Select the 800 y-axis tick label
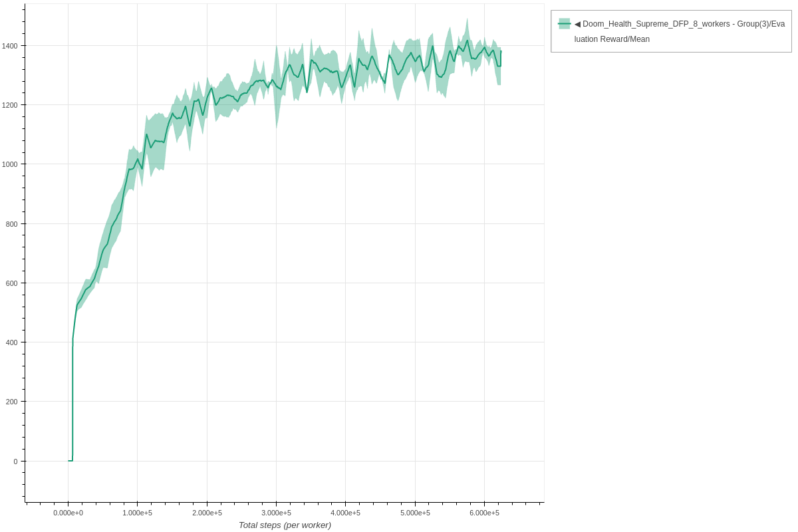This screenshot has height=532, width=798. tap(13, 224)
